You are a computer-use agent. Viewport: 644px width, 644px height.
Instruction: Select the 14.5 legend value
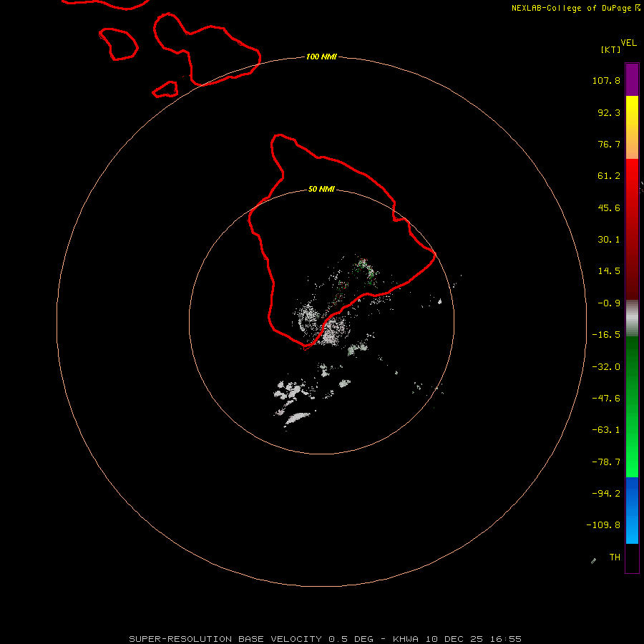(x=609, y=271)
